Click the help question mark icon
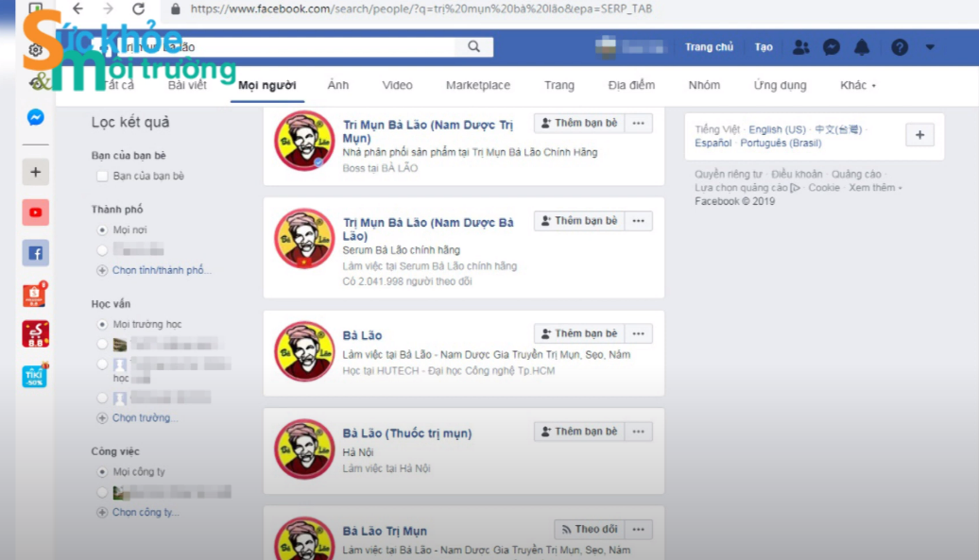Viewport: 979px width, 560px height. (900, 47)
